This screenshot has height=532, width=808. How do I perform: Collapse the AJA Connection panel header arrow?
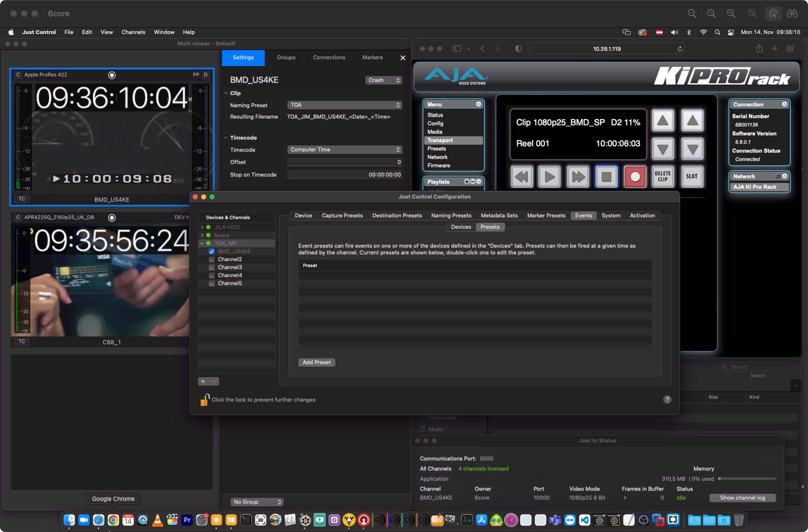click(784, 104)
